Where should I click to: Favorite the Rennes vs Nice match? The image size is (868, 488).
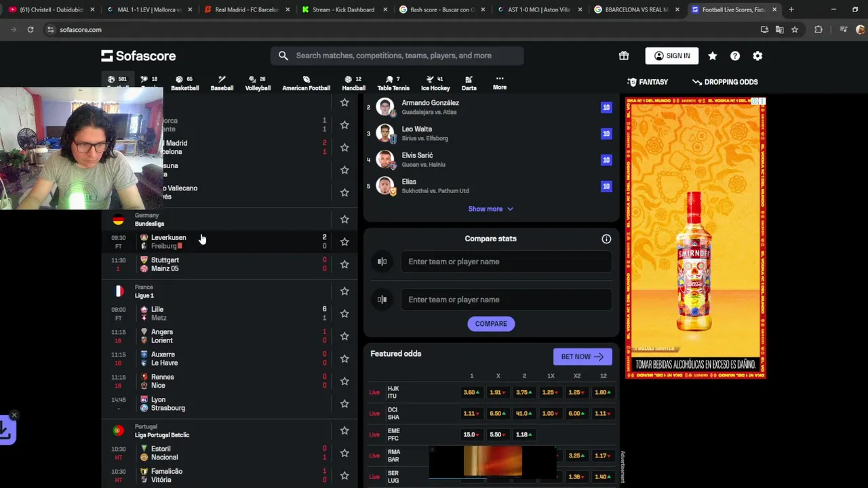tap(344, 381)
